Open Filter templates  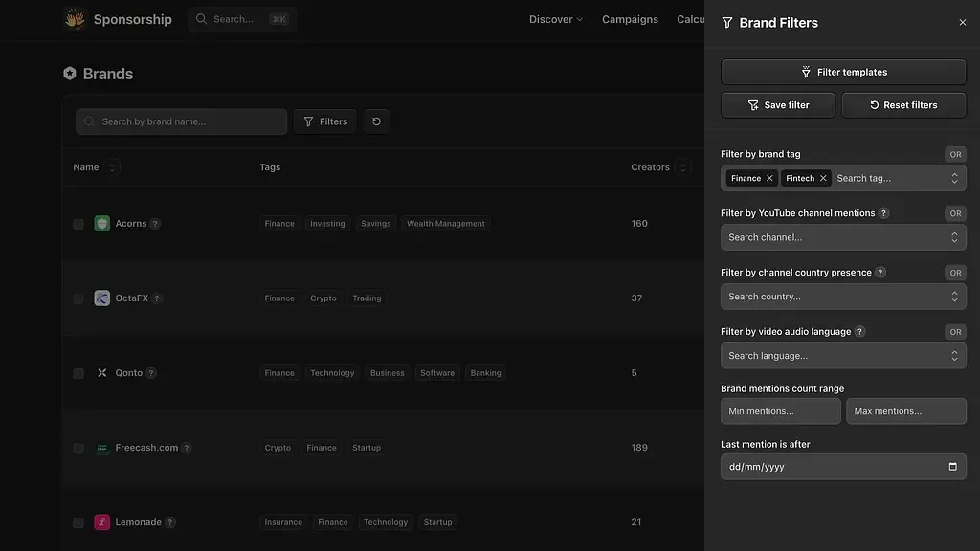[x=843, y=72]
